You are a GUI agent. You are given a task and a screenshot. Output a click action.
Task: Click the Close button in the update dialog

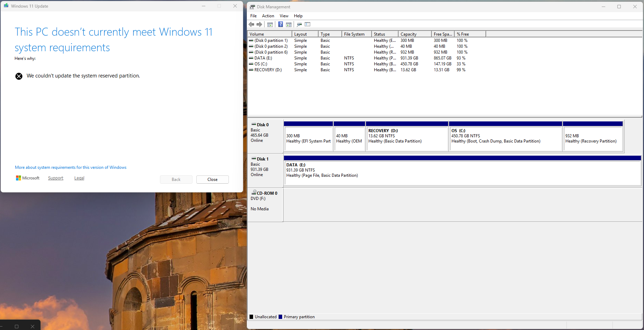[212, 179]
